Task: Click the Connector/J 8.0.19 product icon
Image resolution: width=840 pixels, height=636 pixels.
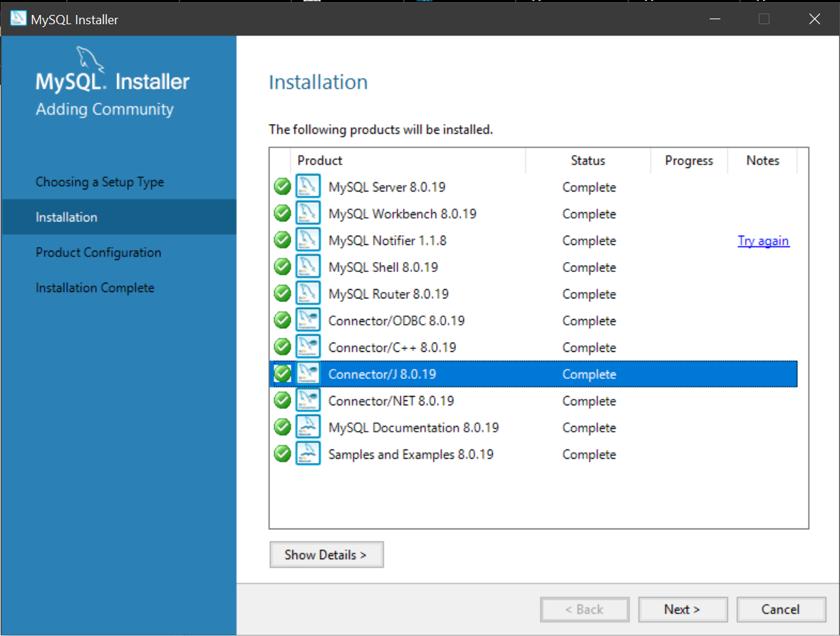Action: click(x=308, y=374)
